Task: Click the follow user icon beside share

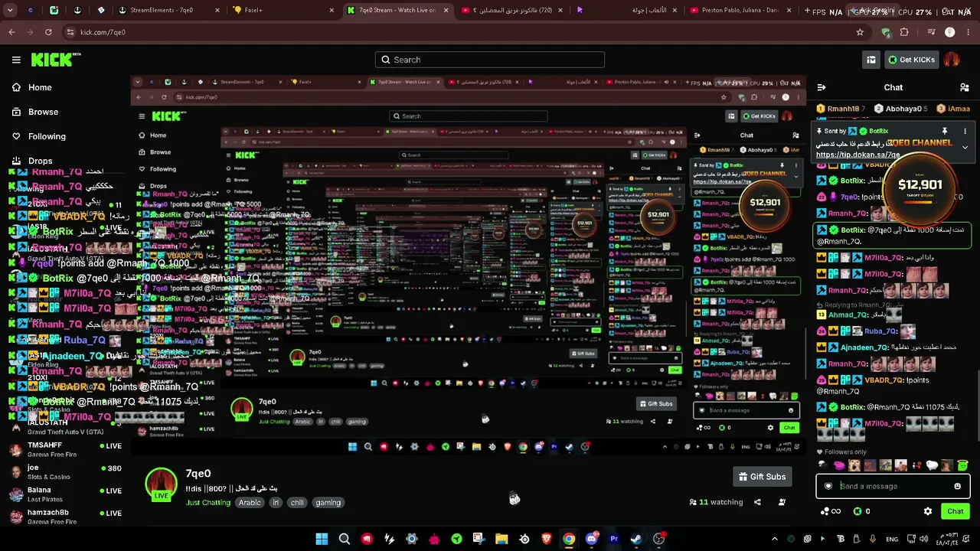Action: point(782,502)
